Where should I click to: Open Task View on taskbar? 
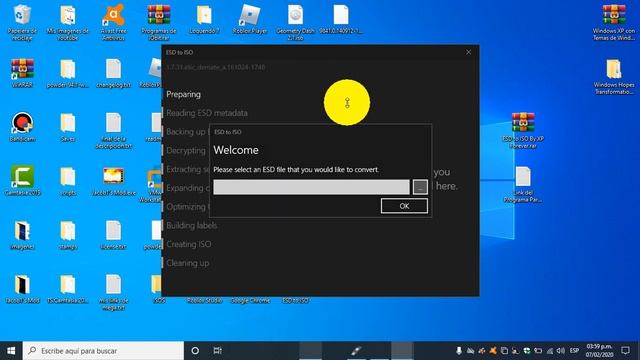click(x=218, y=351)
